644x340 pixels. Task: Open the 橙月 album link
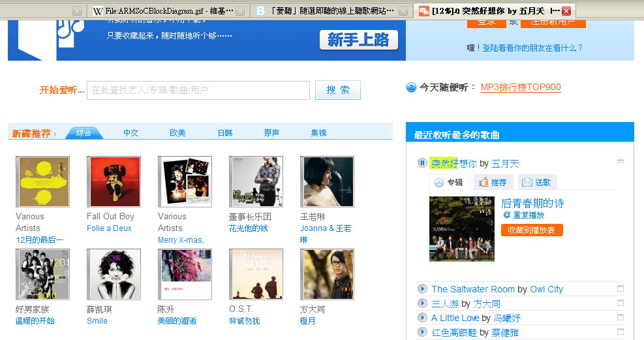[x=307, y=320]
